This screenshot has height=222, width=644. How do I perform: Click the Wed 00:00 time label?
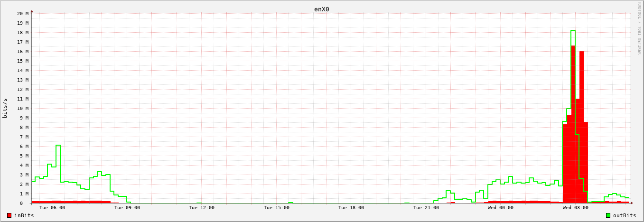click(x=501, y=207)
